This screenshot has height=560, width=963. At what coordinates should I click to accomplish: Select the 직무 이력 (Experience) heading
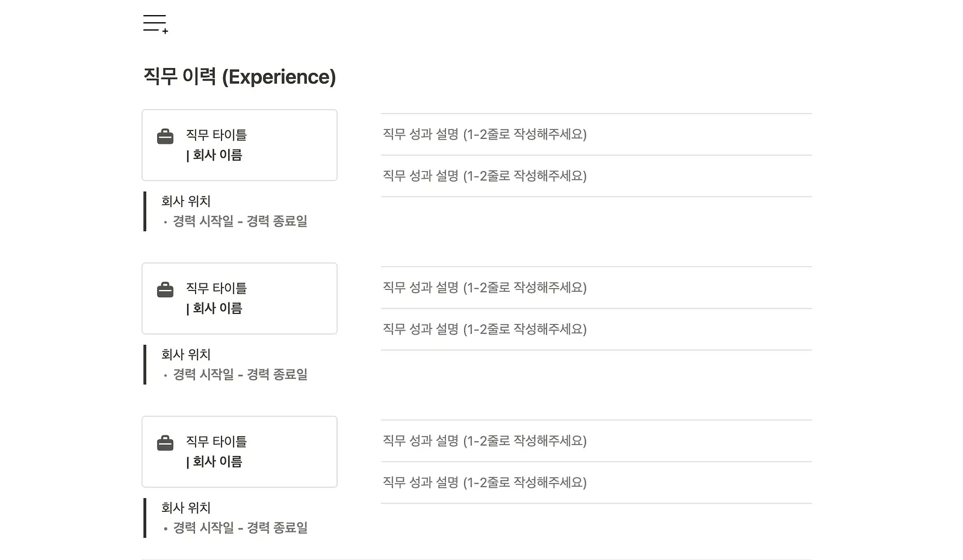point(240,76)
